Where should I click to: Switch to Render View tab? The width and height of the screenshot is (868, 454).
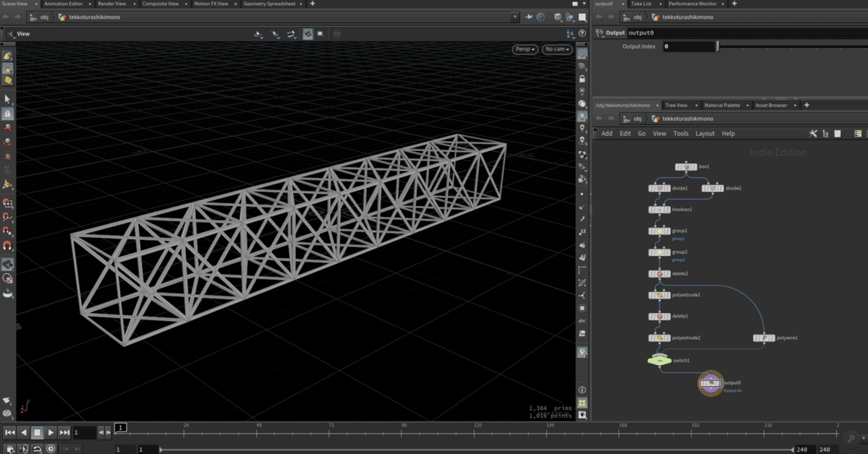[111, 4]
